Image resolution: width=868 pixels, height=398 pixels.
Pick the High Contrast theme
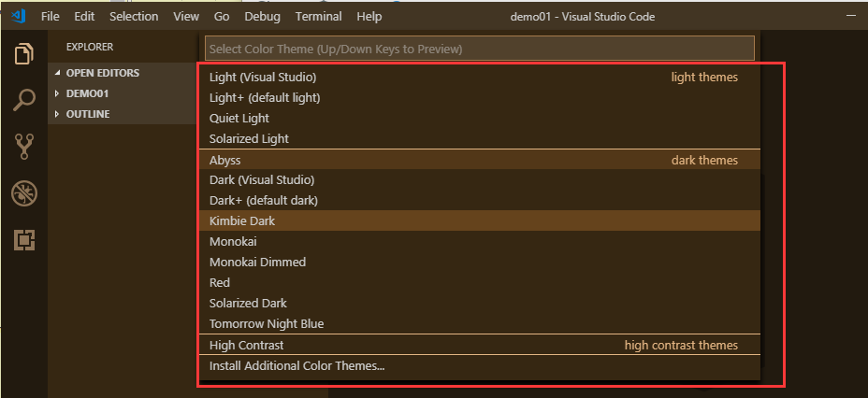[x=246, y=346]
